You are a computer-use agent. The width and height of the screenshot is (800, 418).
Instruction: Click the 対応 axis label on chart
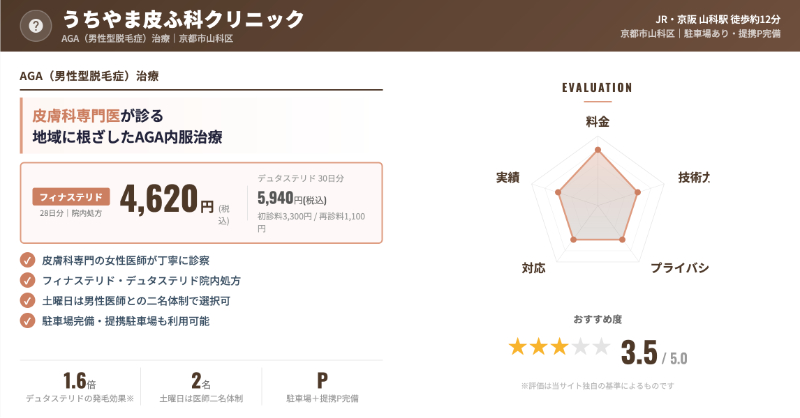pos(533,267)
